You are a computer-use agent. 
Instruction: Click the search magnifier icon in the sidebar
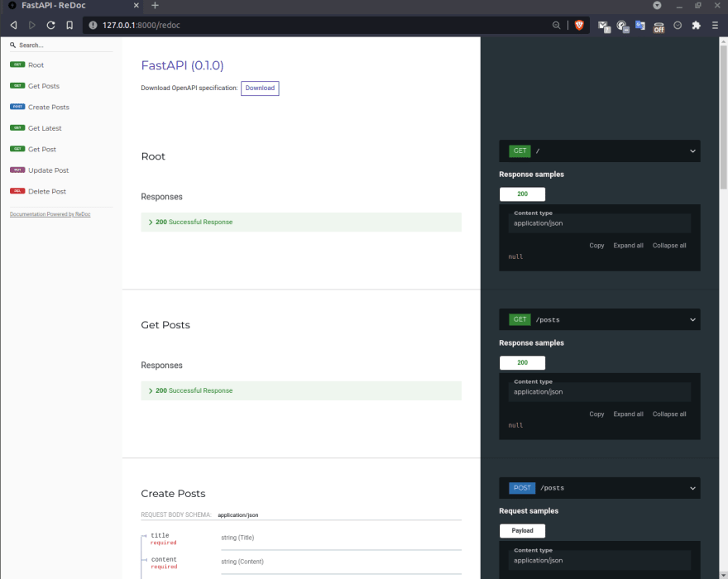tap(13, 45)
